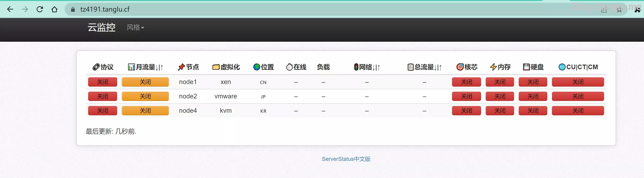Click the 硬盘 floppy disk header

[x=533, y=67]
